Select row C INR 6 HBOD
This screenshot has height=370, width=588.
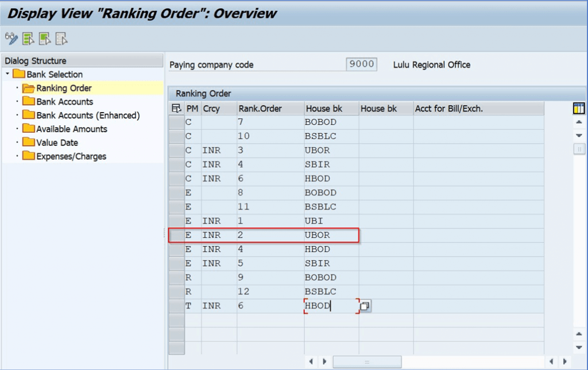click(176, 179)
